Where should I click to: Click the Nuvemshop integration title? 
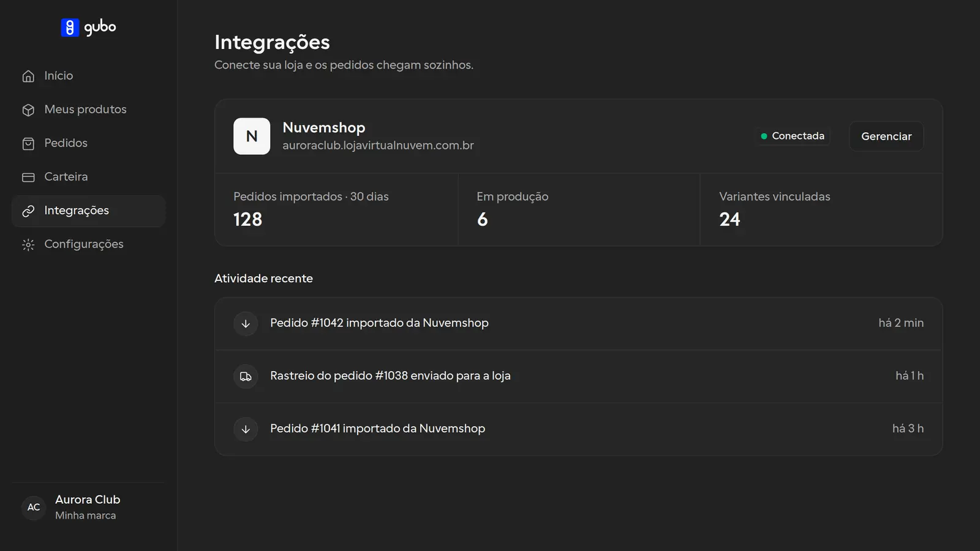pyautogui.click(x=324, y=127)
